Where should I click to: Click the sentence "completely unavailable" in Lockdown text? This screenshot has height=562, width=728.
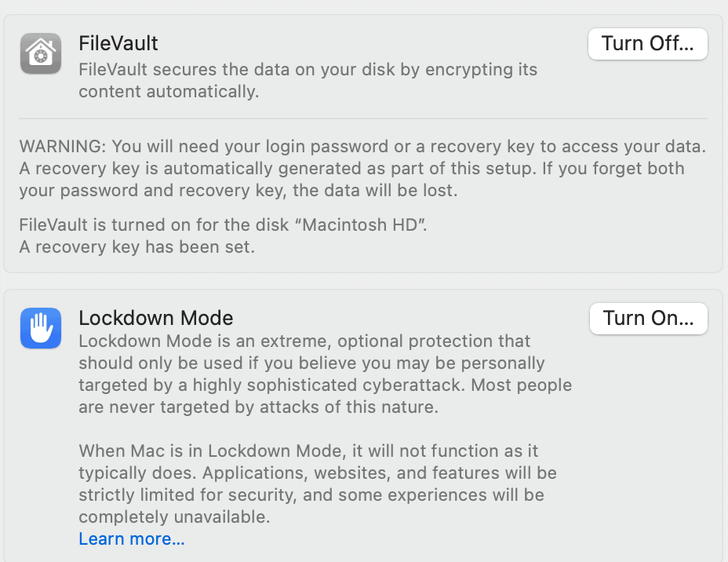tap(174, 516)
